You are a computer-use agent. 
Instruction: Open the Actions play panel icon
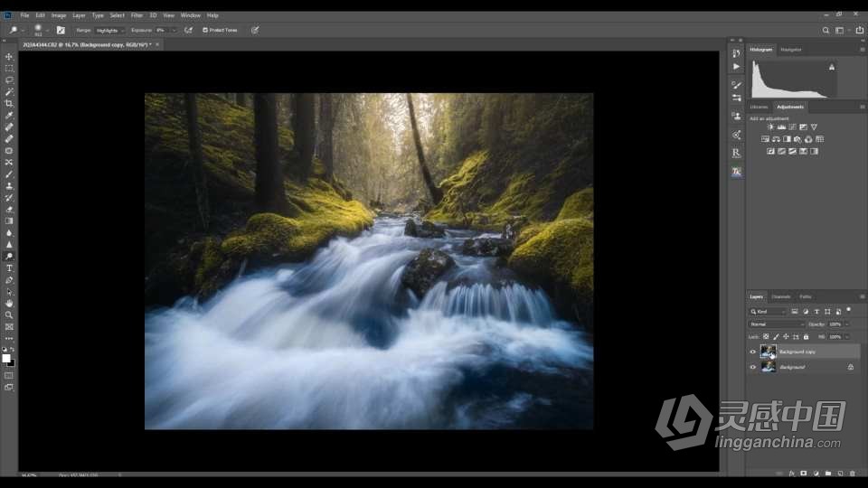736,66
